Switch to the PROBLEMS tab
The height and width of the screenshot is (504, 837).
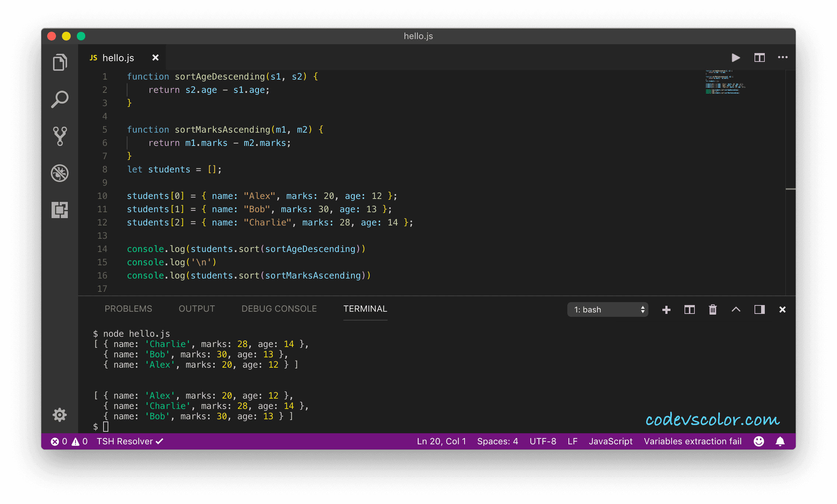click(x=128, y=309)
